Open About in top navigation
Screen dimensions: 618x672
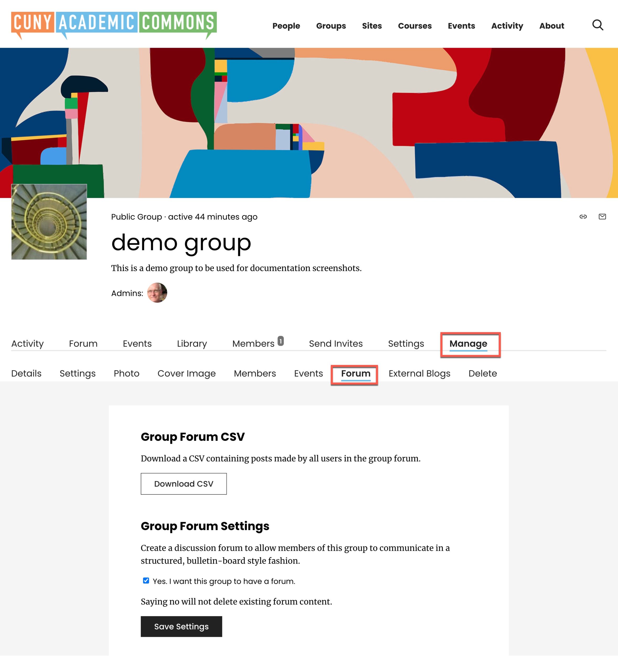552,26
